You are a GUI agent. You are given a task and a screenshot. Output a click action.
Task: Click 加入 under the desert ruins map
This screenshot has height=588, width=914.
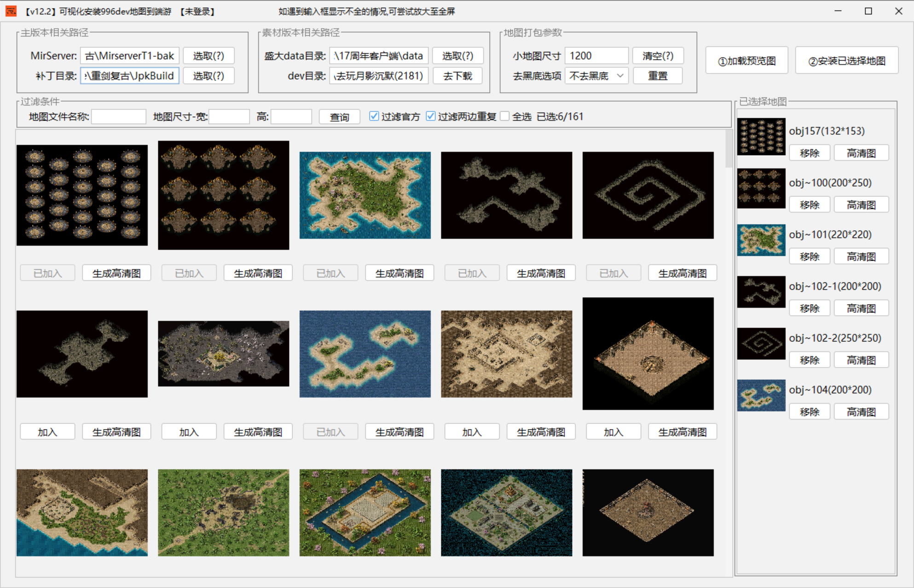(472, 432)
